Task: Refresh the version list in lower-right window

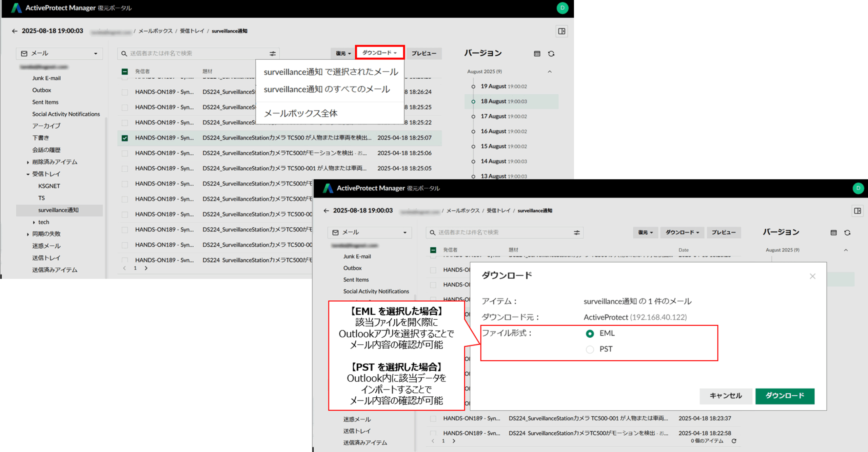Action: [847, 232]
